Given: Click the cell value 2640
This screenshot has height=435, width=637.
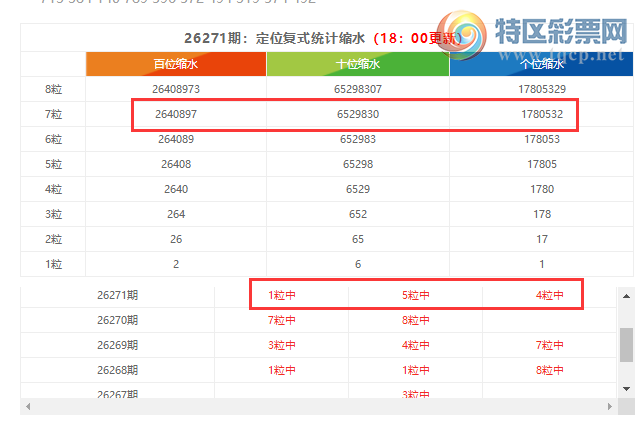Looking at the screenshot, I should tap(176, 189).
